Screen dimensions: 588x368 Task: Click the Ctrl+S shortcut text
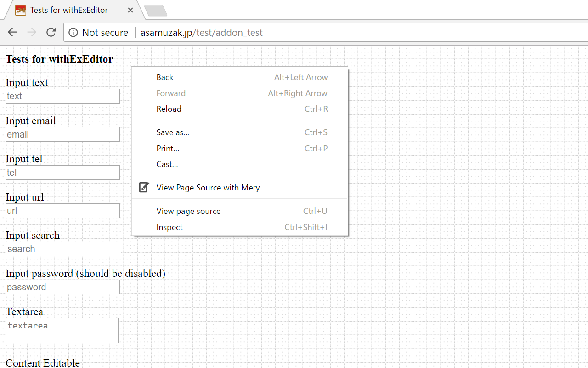(x=316, y=132)
